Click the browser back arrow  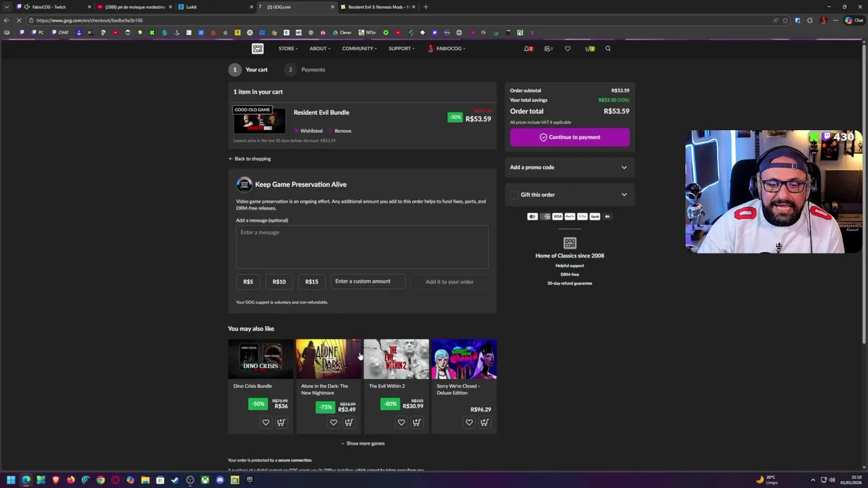7,20
